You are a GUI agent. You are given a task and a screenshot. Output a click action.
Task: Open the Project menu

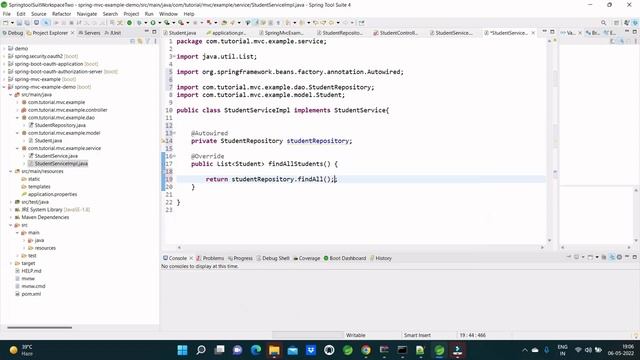[x=131, y=14]
